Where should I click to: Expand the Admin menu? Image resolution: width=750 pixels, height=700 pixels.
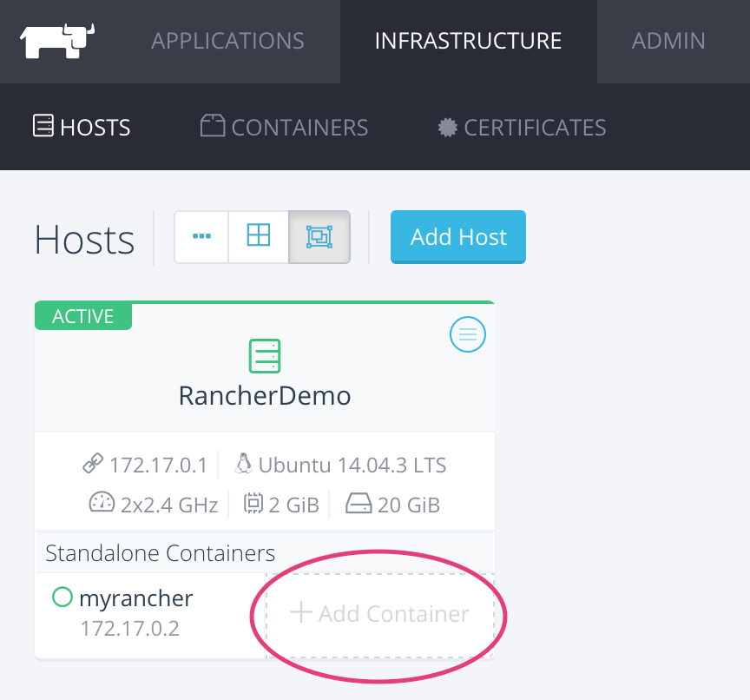pos(668,41)
